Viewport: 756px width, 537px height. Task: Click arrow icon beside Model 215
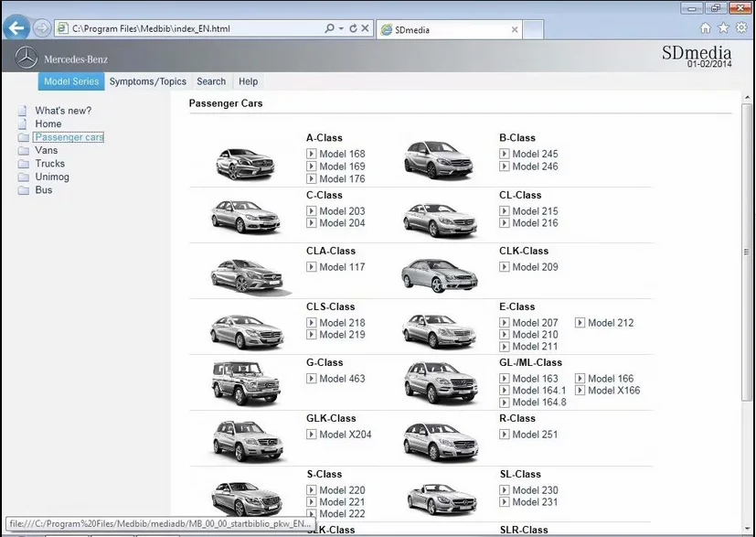[x=504, y=211]
